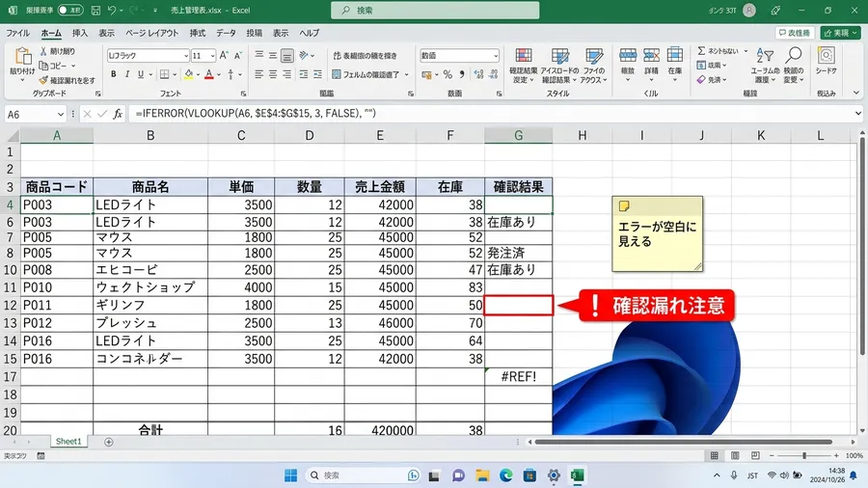
Task: Click the fx Insert Function button
Action: coord(118,114)
